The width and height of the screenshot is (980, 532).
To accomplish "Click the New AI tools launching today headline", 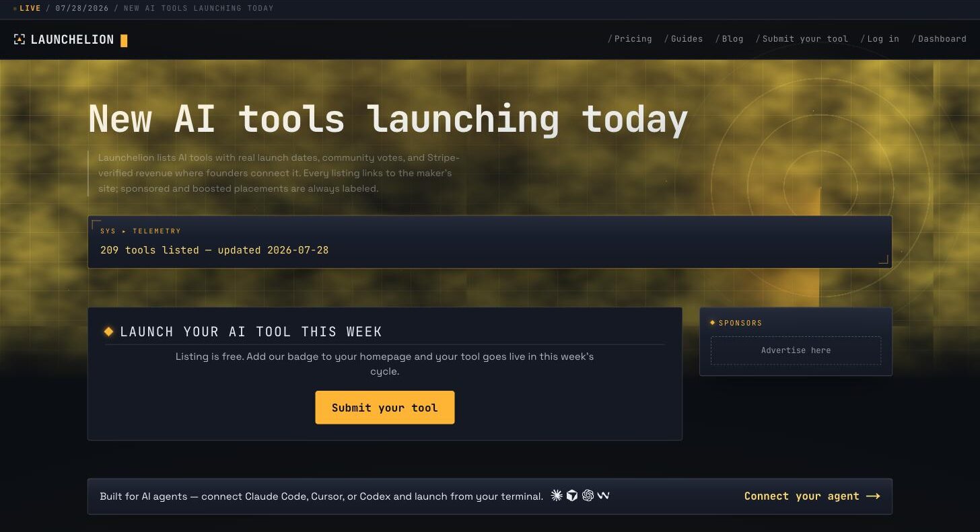I will tap(388, 118).
